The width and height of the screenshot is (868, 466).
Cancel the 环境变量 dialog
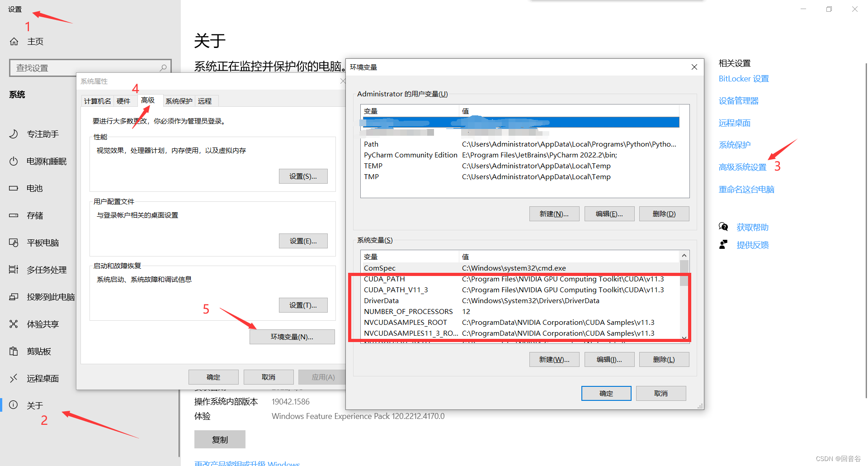pyautogui.click(x=661, y=394)
